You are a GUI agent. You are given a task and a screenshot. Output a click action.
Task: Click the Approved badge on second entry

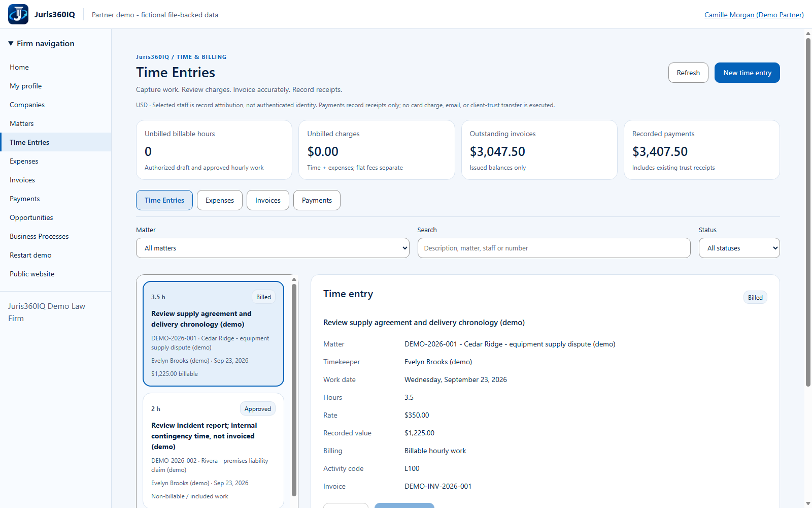point(257,409)
